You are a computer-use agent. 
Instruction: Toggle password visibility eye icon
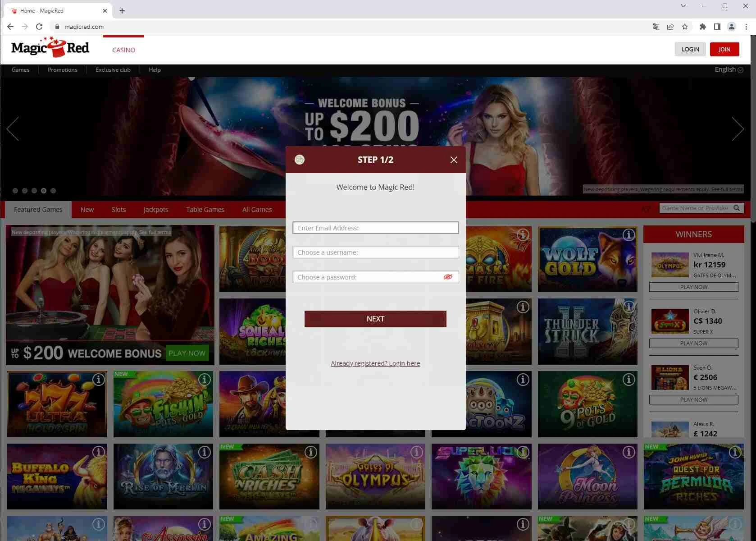[448, 277]
